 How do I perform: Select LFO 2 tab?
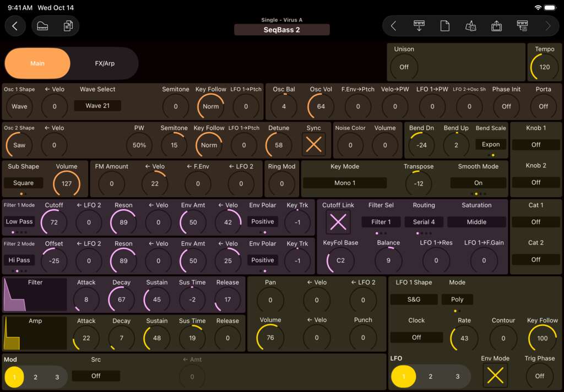click(431, 376)
